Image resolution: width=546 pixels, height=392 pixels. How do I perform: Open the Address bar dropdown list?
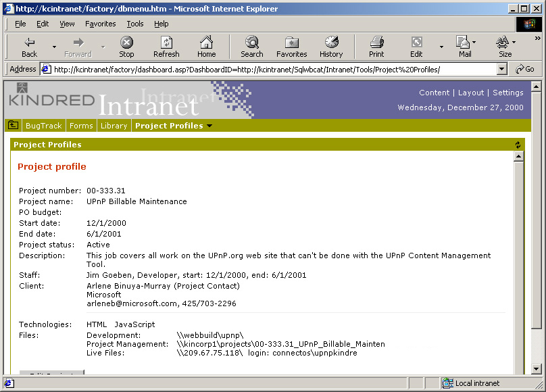pos(501,69)
